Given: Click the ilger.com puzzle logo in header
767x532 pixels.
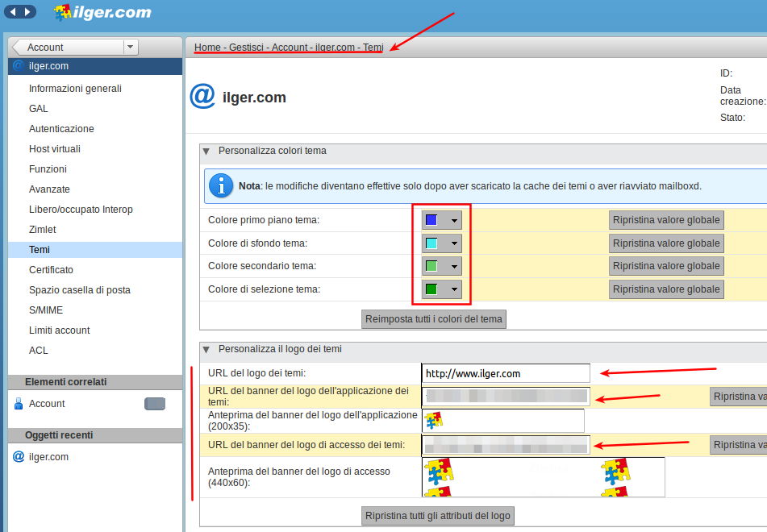Looking at the screenshot, I should pyautogui.click(x=102, y=12).
